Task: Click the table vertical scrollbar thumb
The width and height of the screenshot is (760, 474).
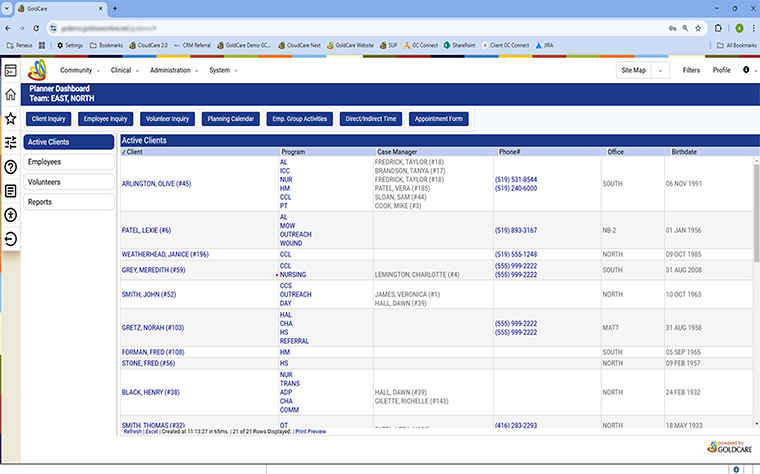Action: [756, 213]
